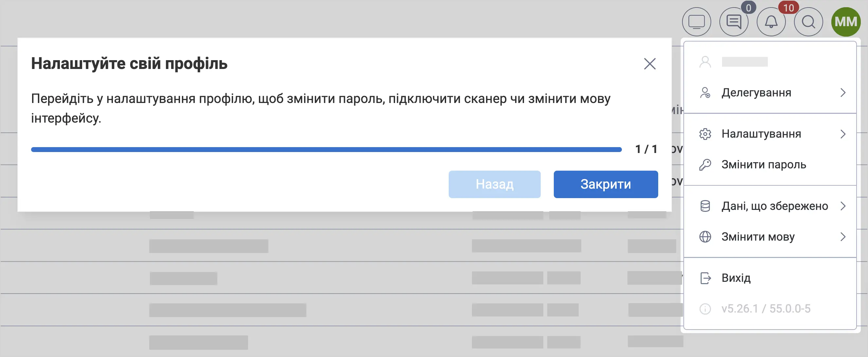This screenshot has width=868, height=357.
Task: Click the key icon for password
Action: (705, 164)
